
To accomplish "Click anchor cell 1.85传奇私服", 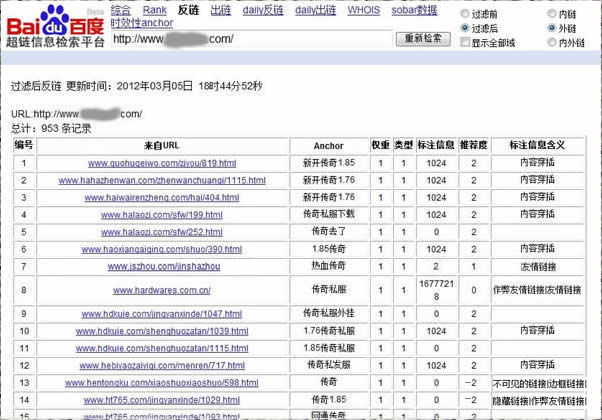I will click(329, 348).
